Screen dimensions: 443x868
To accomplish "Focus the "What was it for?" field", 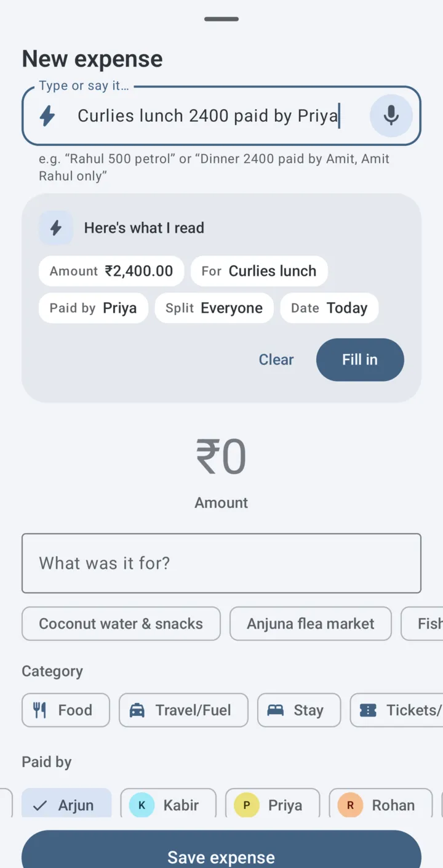I will tap(221, 563).
